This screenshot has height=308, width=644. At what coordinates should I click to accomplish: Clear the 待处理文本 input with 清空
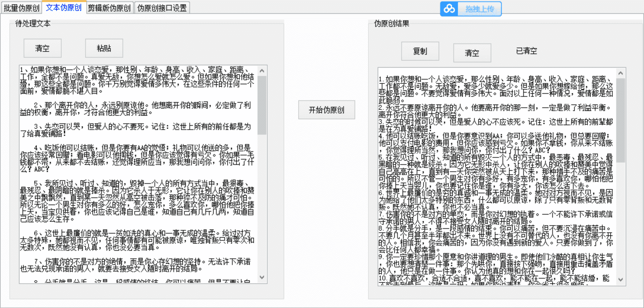point(42,48)
